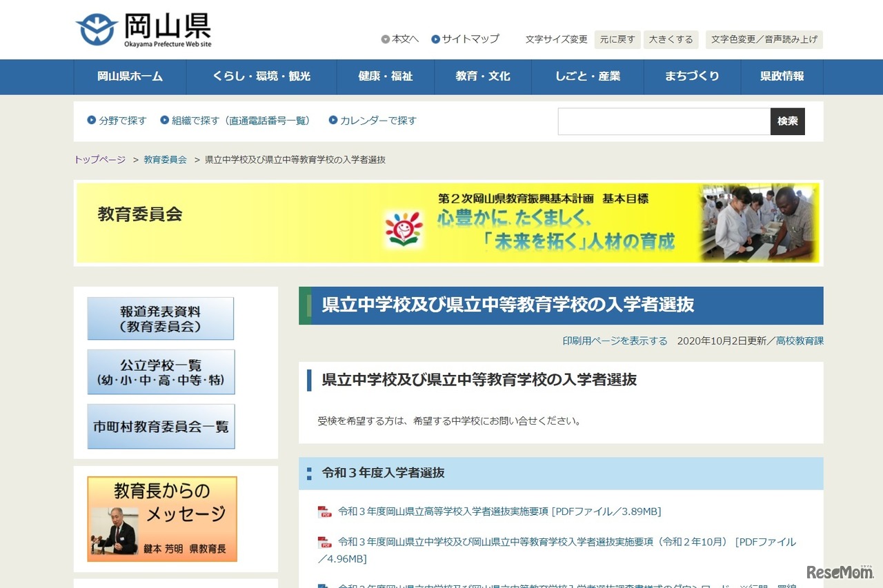This screenshot has width=883, height=588.
Task: Click the 検索 search button
Action: [788, 121]
